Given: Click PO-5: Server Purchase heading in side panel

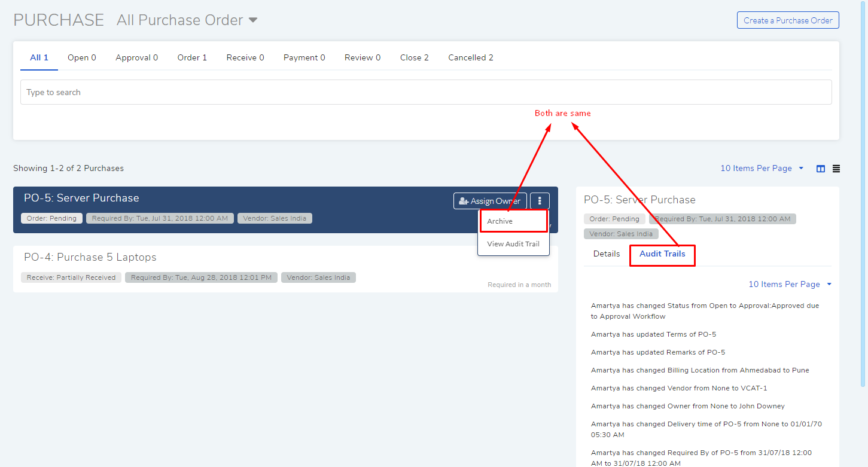Looking at the screenshot, I should point(639,200).
